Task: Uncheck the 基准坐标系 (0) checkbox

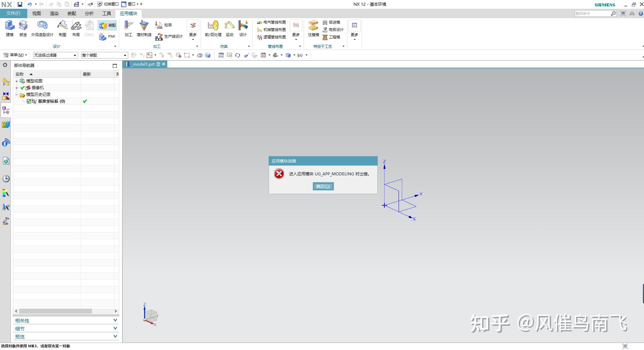Action: [x=29, y=101]
